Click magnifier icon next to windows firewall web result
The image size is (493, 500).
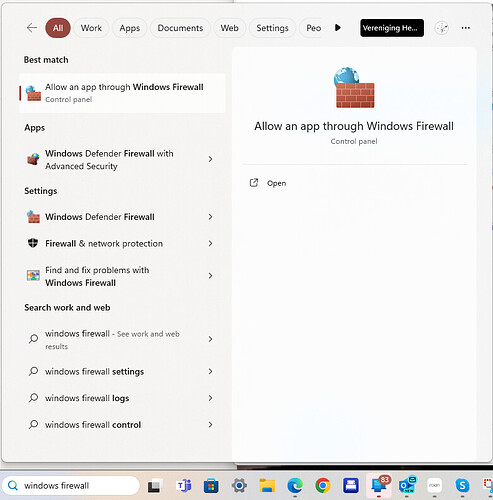tap(33, 339)
